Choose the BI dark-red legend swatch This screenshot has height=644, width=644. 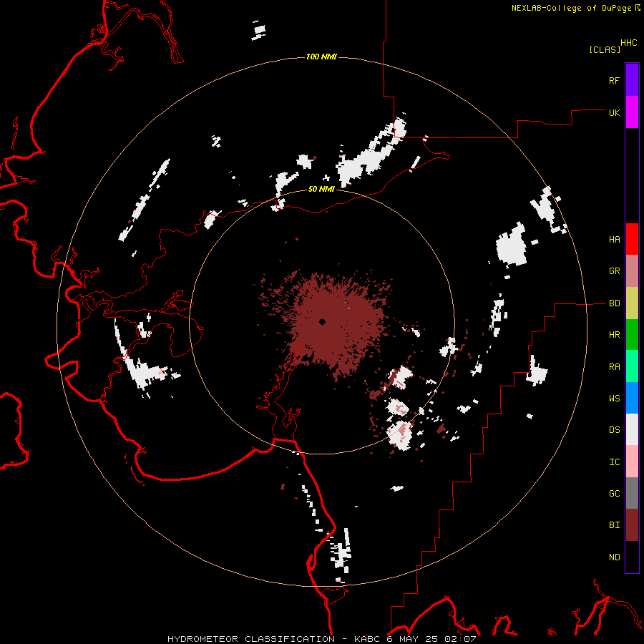[x=632, y=525]
